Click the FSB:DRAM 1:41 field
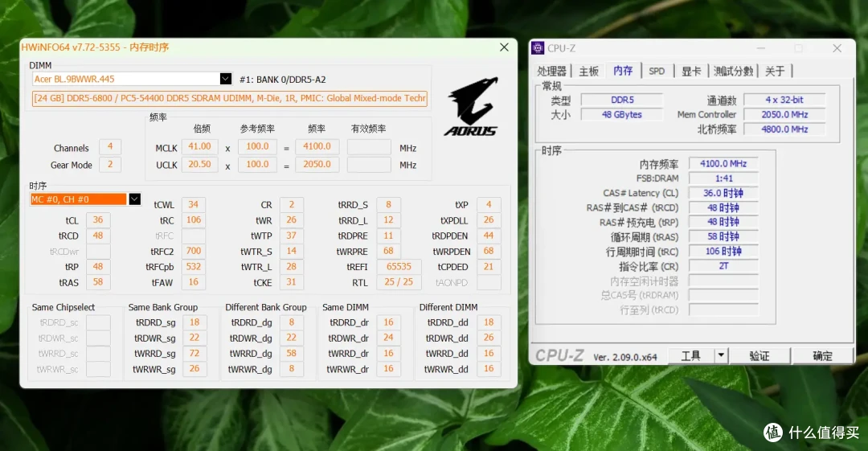 723,178
